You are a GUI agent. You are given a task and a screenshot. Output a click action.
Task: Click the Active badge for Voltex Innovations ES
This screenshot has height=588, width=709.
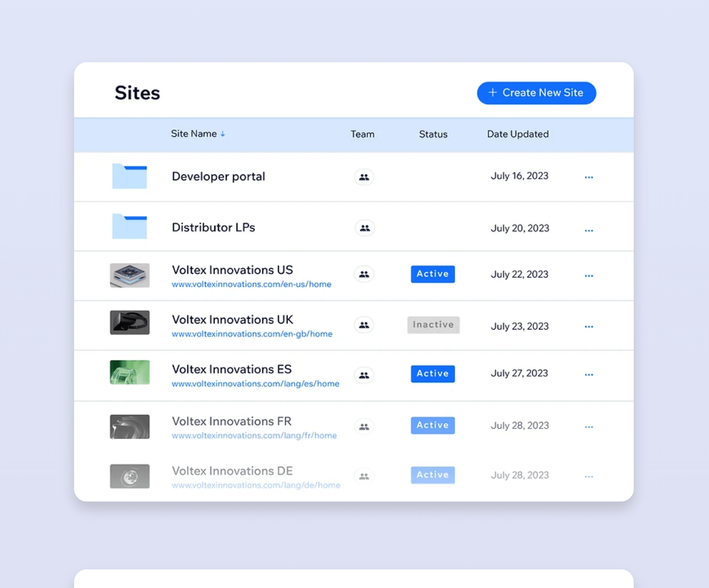(432, 374)
